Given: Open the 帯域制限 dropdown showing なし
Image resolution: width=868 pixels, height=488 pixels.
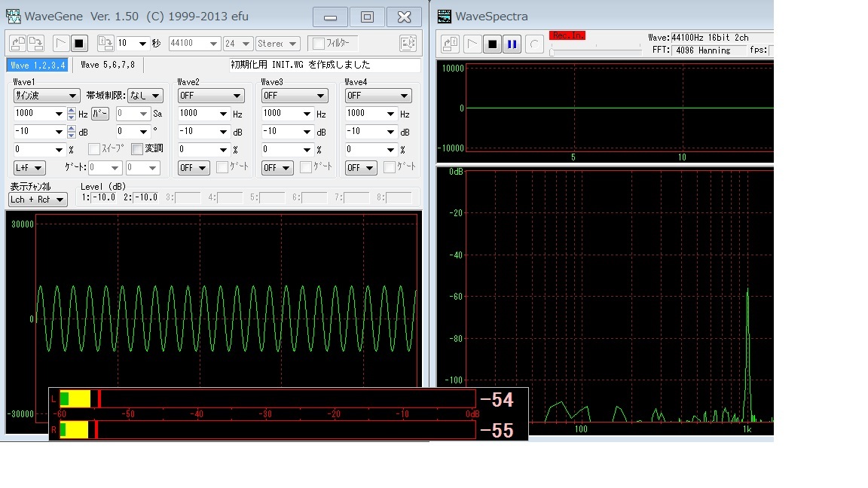Looking at the screenshot, I should [x=145, y=96].
